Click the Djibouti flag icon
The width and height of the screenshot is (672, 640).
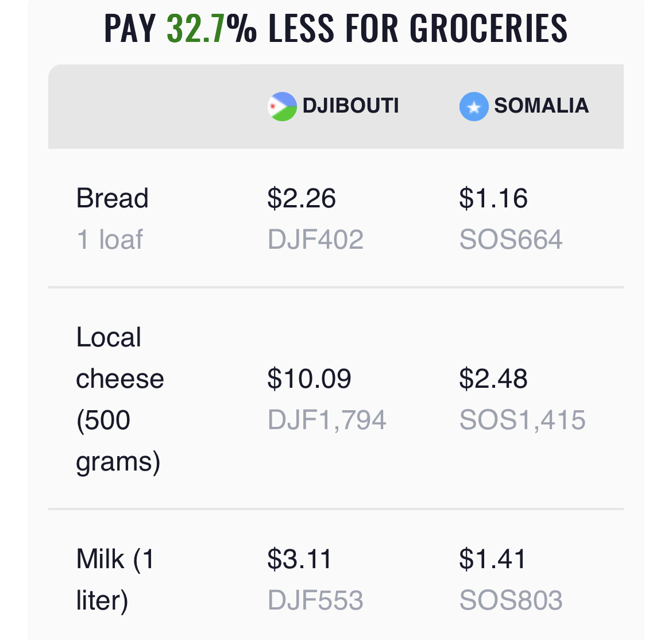pos(282,106)
